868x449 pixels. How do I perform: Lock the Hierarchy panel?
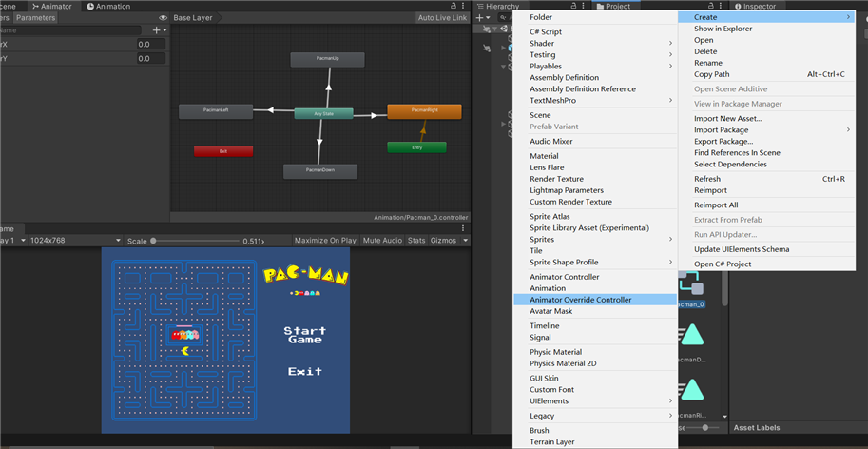point(575,6)
